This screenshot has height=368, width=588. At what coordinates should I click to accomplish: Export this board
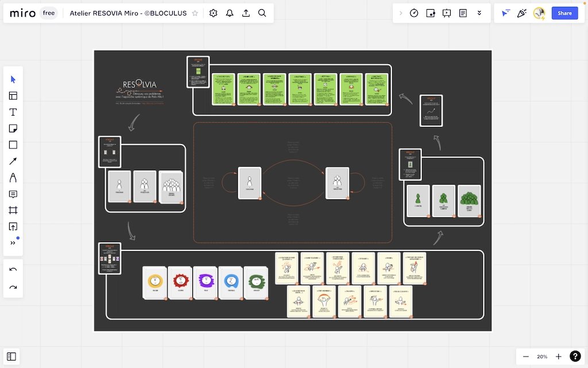point(246,13)
